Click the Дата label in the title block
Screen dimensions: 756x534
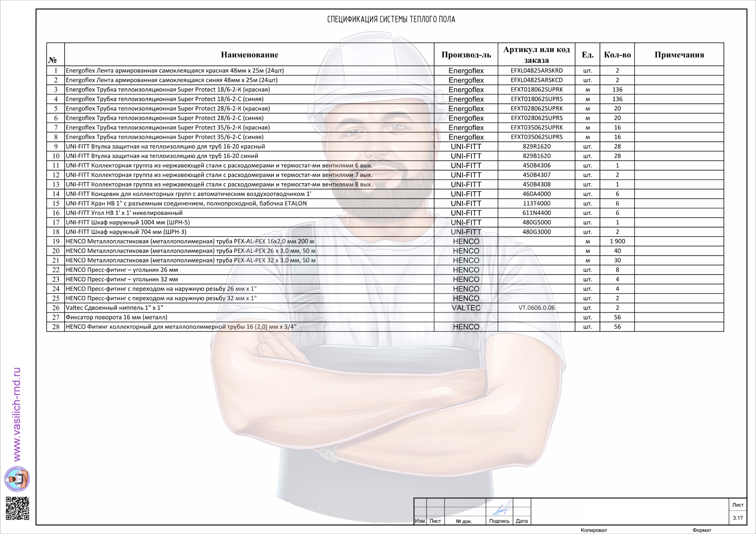pos(522,521)
